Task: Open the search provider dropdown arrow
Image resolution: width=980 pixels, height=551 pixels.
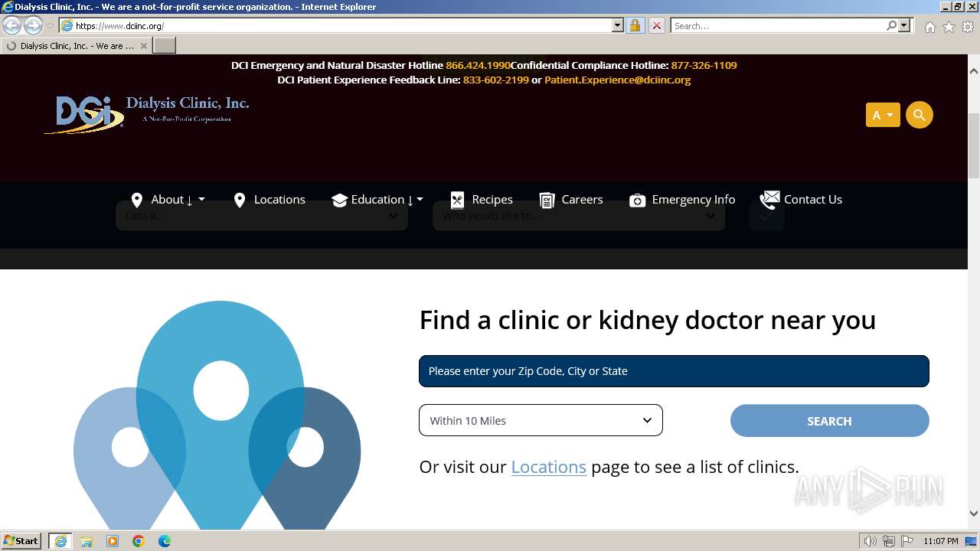Action: pyautogui.click(x=904, y=25)
